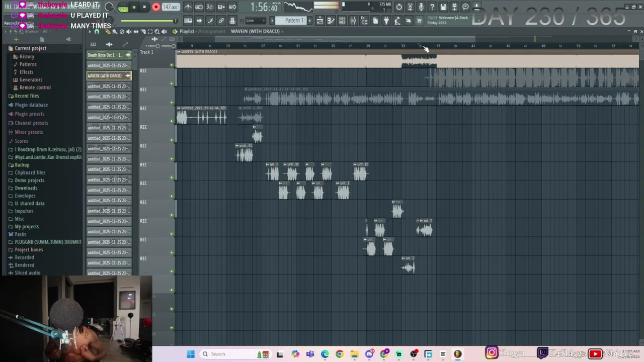This screenshot has height=362, width=644.
Task: Open the Windows Start button
Action: click(x=191, y=354)
